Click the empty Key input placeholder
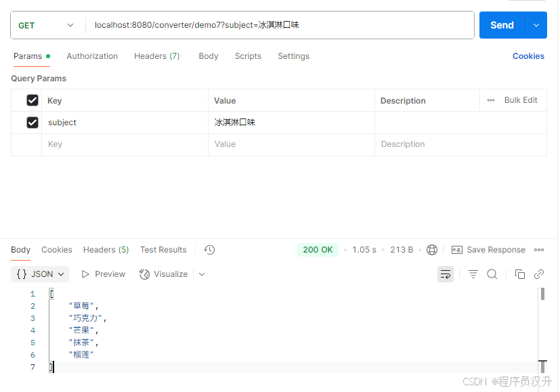This screenshot has height=392, width=560. click(125, 144)
